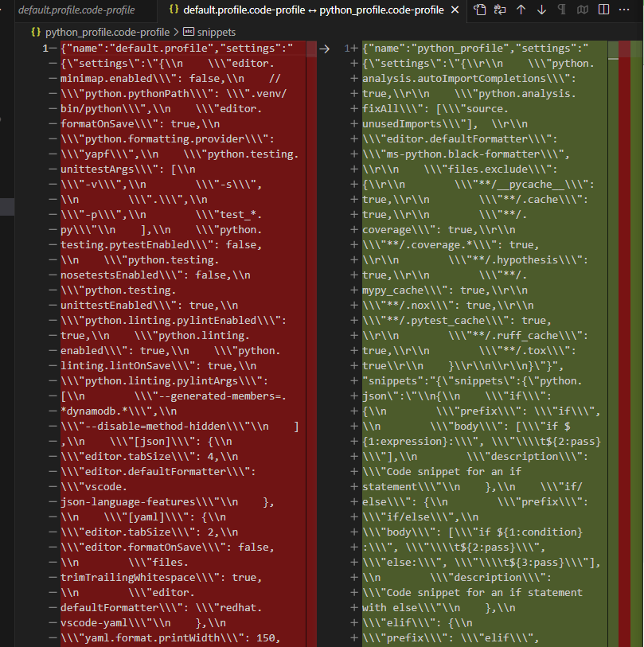
Task: Click line number 1 in left gutter
Action: tap(45, 49)
